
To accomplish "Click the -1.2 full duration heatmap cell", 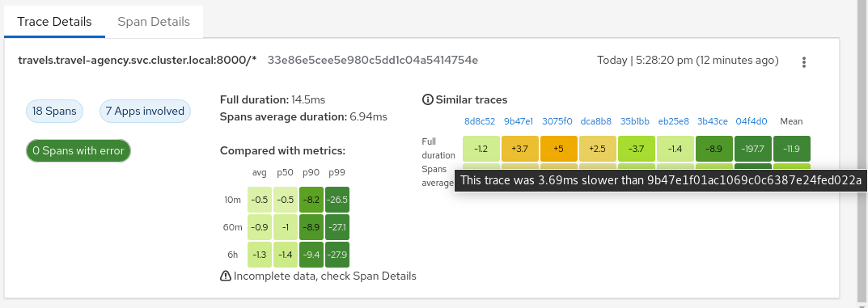I will tap(481, 149).
